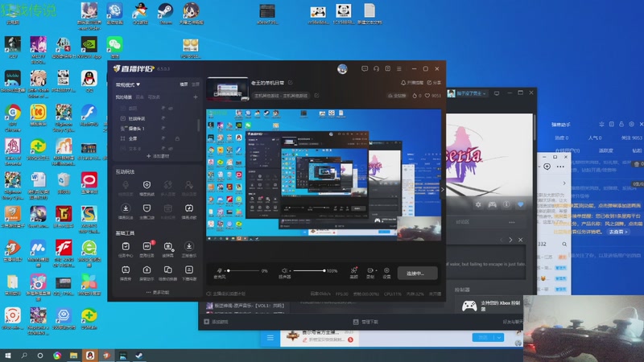The width and height of the screenshot is (644, 362).
Task: Switch to 横屏 tab
Action: click(x=184, y=84)
